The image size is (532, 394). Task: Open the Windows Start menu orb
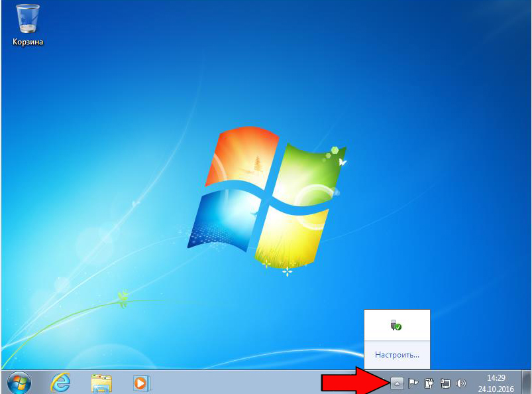(19, 383)
